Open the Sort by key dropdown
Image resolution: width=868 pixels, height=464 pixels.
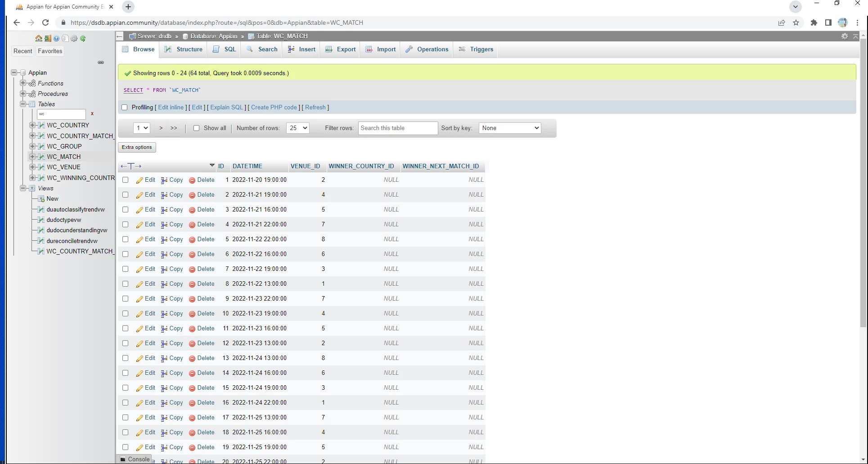click(510, 128)
